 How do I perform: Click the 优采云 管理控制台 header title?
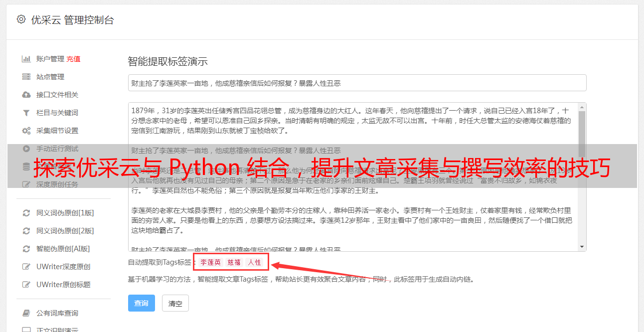click(x=72, y=20)
